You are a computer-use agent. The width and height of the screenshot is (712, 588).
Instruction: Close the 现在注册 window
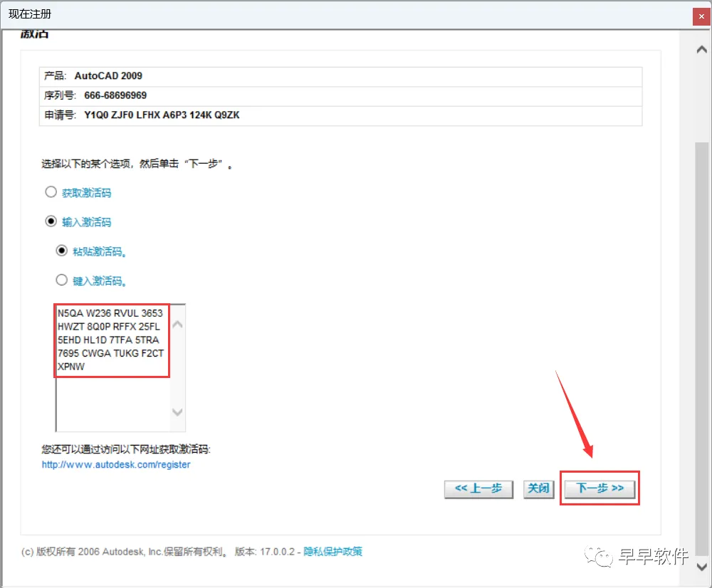pyautogui.click(x=701, y=16)
